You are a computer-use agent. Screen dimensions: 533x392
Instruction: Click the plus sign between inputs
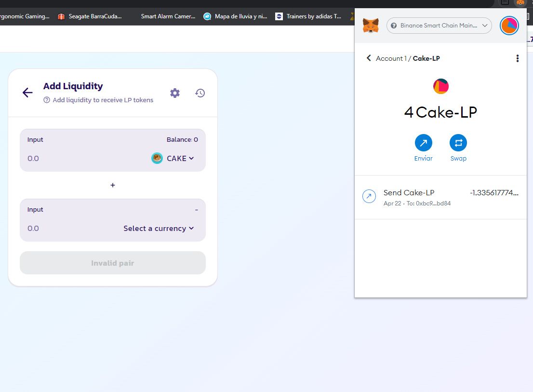[x=113, y=185]
